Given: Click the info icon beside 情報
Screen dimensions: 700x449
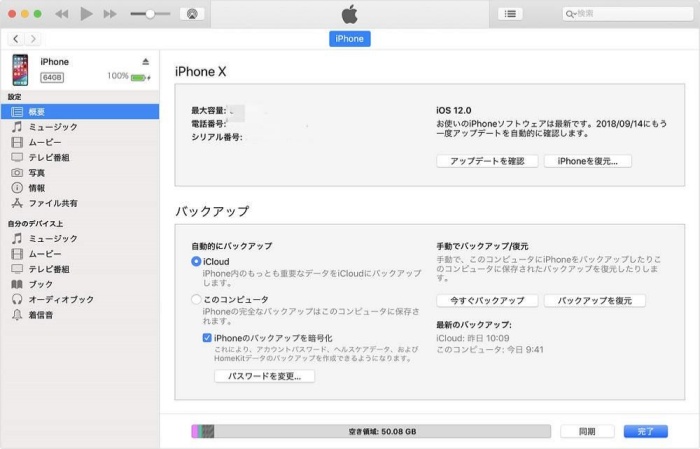Looking at the screenshot, I should click(x=17, y=188).
